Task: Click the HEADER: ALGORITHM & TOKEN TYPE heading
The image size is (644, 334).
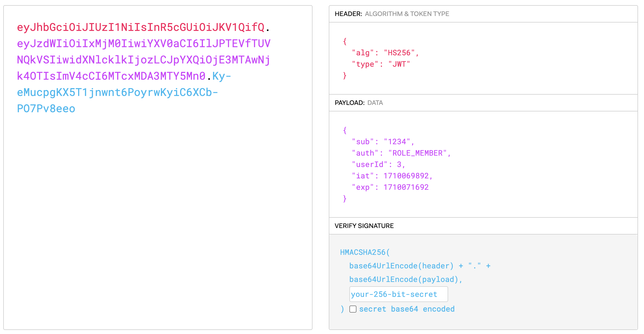Action: pyautogui.click(x=392, y=14)
